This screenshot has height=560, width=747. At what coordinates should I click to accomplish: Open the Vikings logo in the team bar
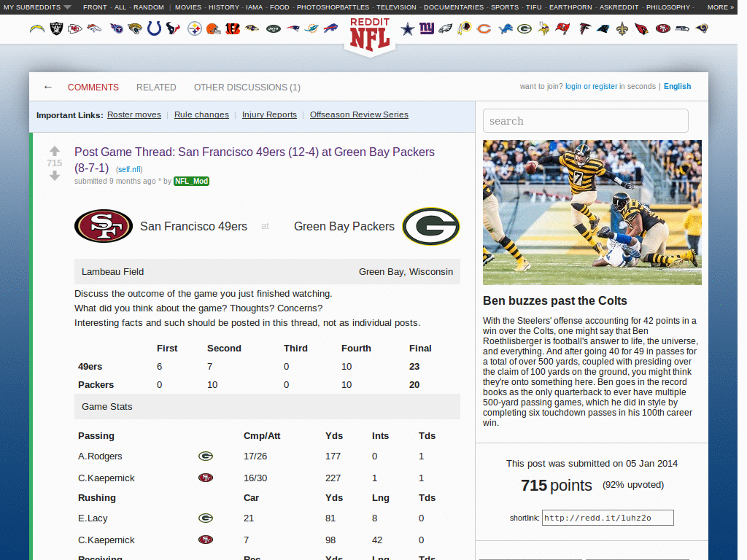click(543, 29)
